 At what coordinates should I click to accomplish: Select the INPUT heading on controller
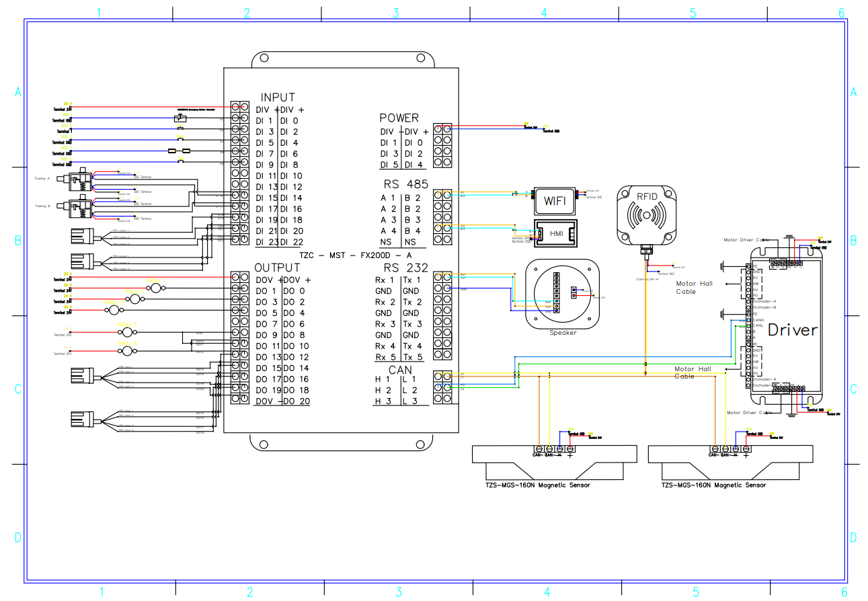(279, 97)
